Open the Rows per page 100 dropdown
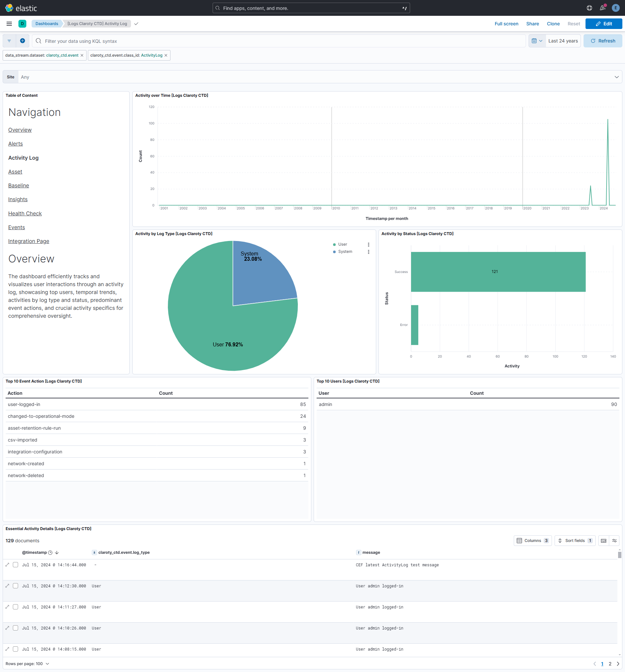This screenshot has height=672, width=625. pyautogui.click(x=28, y=663)
